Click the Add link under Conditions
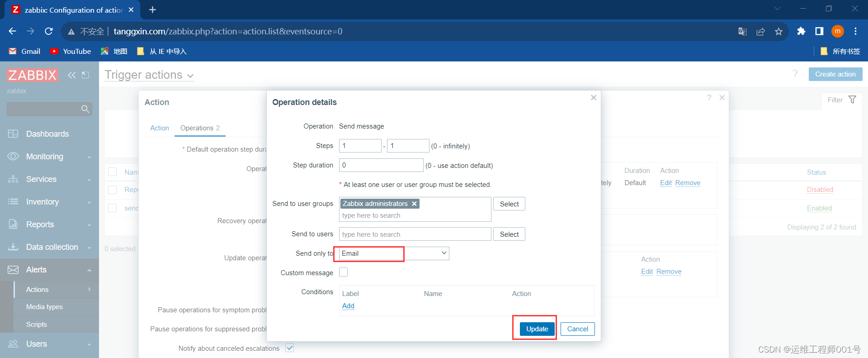This screenshot has width=868, height=358. click(348, 305)
